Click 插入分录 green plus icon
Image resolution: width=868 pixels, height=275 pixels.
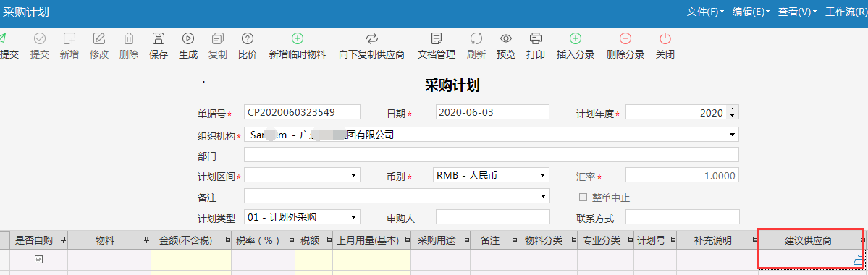click(x=575, y=39)
